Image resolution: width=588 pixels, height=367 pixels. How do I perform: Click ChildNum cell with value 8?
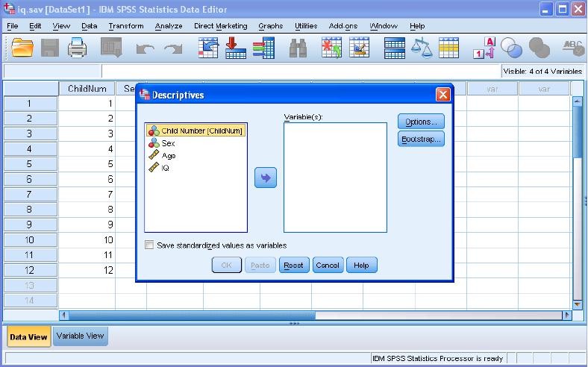coord(87,209)
